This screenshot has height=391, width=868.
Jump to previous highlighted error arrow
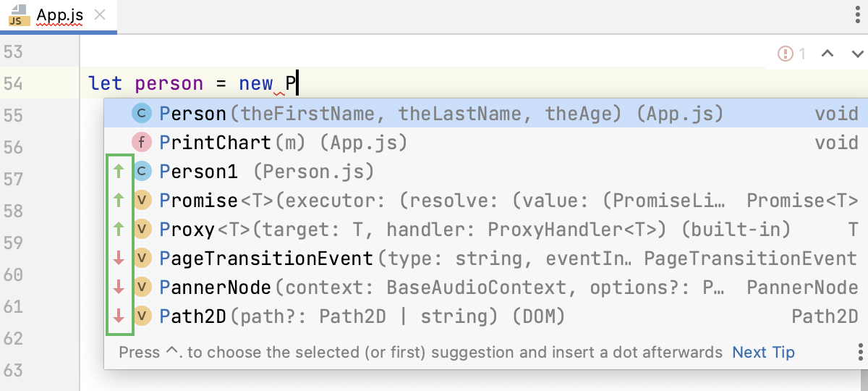coord(828,54)
